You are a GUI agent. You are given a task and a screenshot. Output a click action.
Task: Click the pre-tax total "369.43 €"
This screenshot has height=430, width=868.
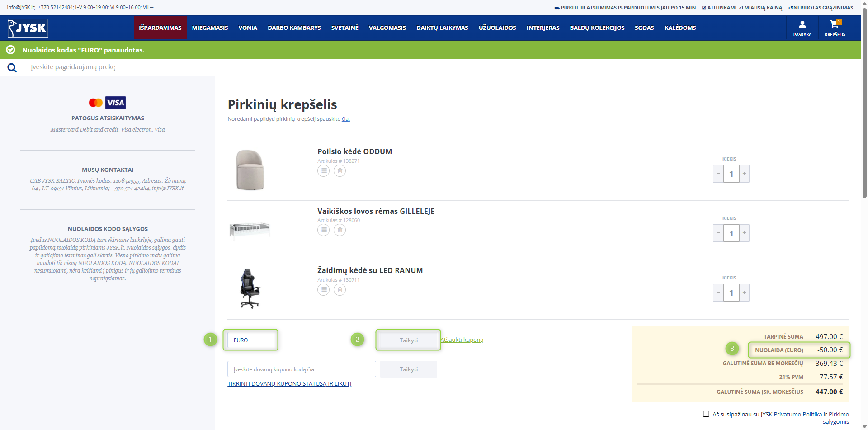[829, 364]
